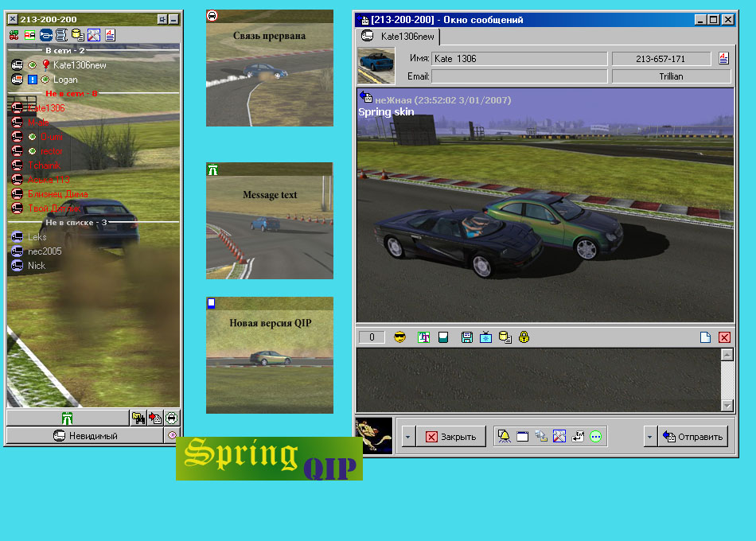Click the blank page quote icon
The image size is (756, 541).
(705, 337)
